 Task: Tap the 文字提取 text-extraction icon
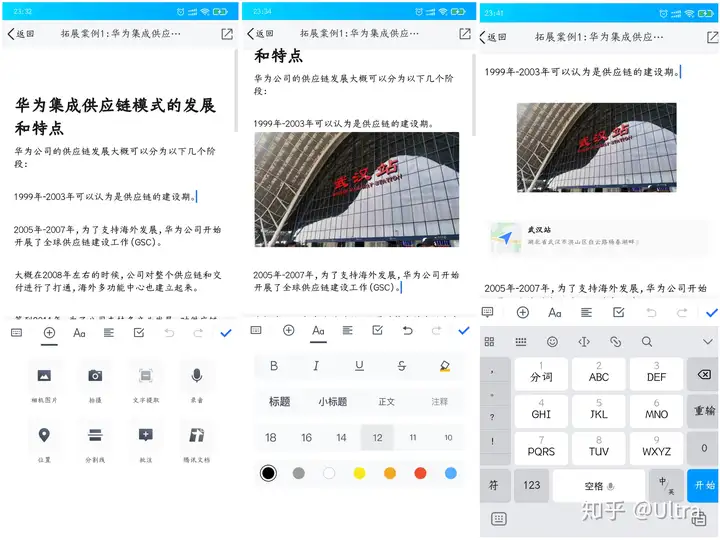(x=146, y=376)
